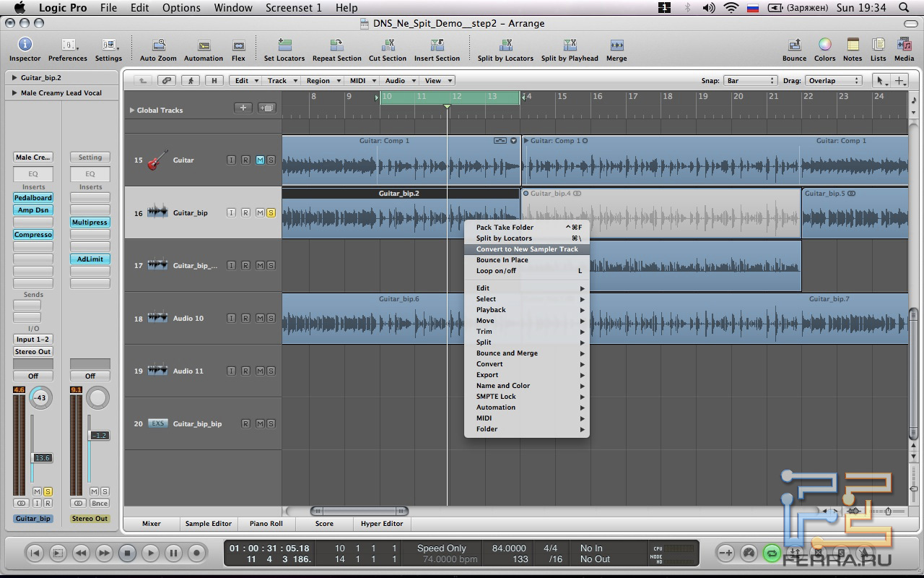
Task: Click the Auto Zoom toolbar icon
Action: coord(158,46)
